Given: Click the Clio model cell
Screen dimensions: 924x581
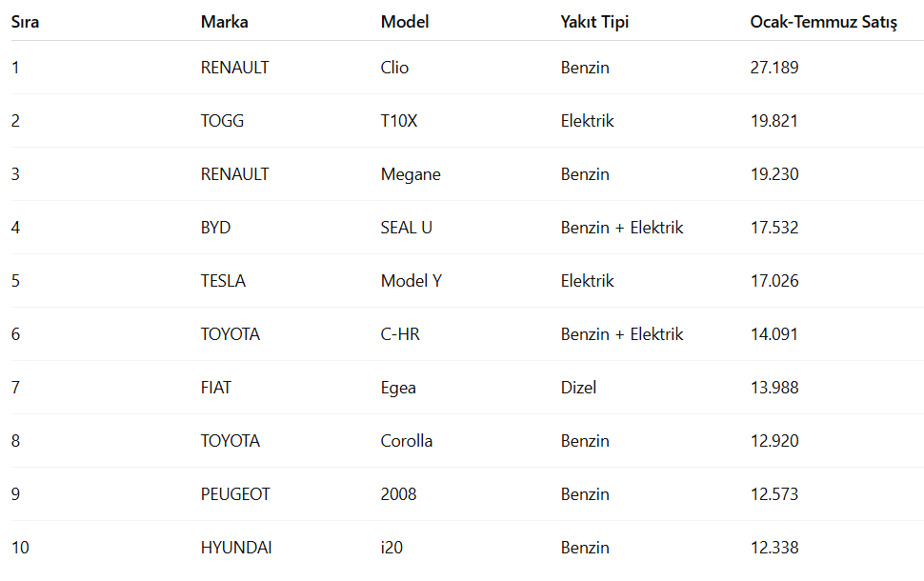Looking at the screenshot, I should pos(394,68).
